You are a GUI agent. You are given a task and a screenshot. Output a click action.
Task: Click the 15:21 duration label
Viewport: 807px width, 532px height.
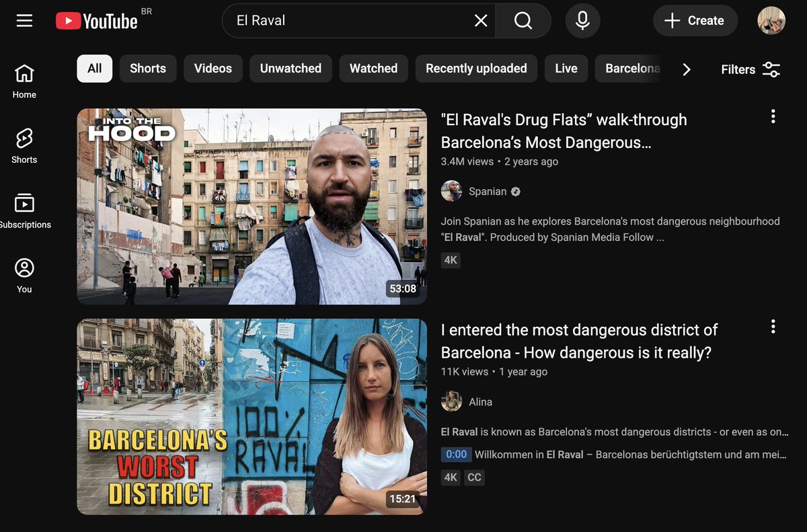tap(403, 499)
